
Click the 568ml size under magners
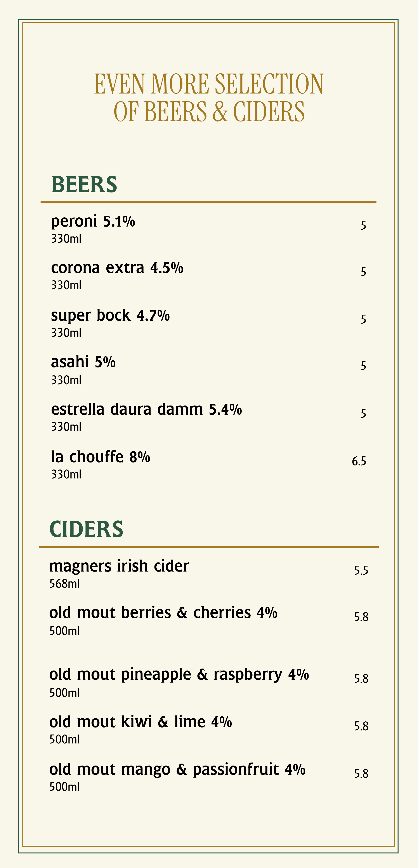coord(64,584)
